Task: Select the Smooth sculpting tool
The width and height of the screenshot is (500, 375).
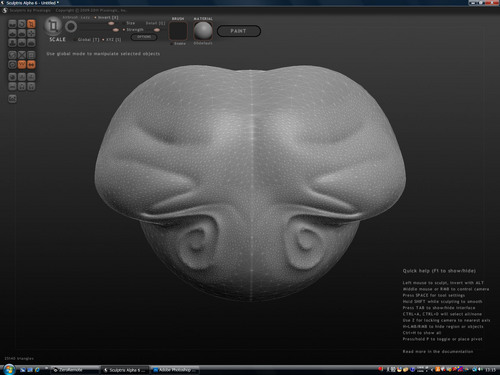Action: (x=31, y=42)
